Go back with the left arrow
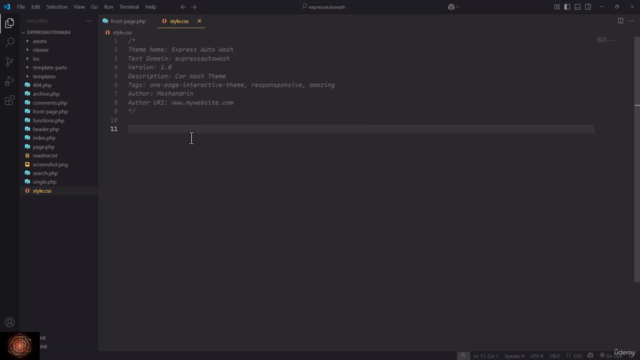Viewport: 640px width, 360px height. 183,7
